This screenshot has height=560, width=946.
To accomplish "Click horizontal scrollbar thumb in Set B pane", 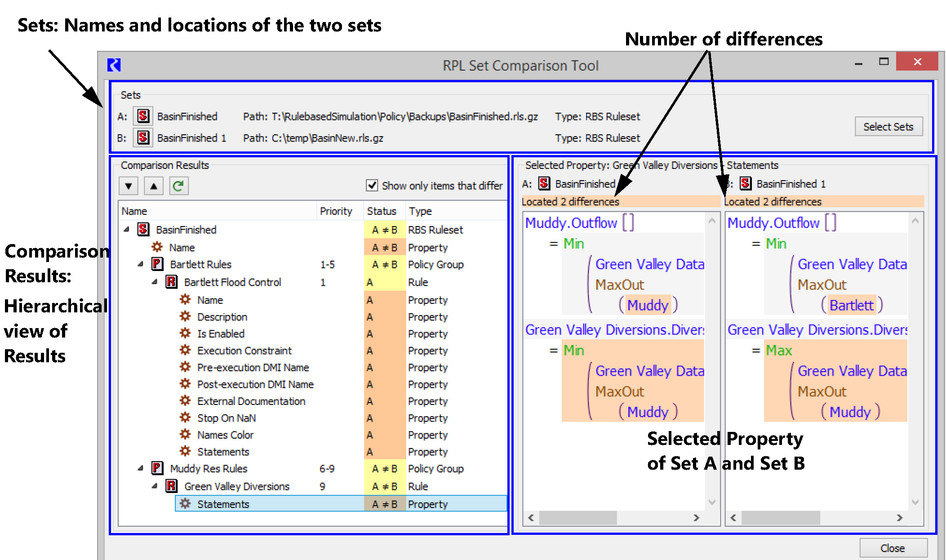I will click(781, 518).
